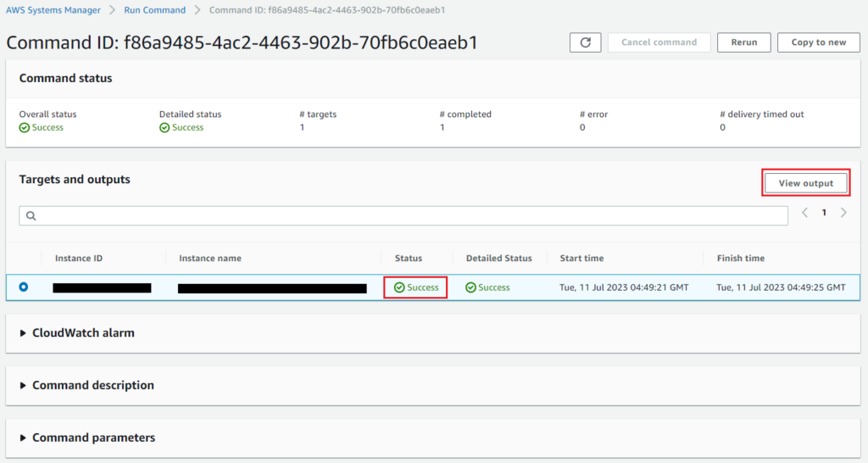
Task: Select the instance row radio button
Action: coord(24,287)
